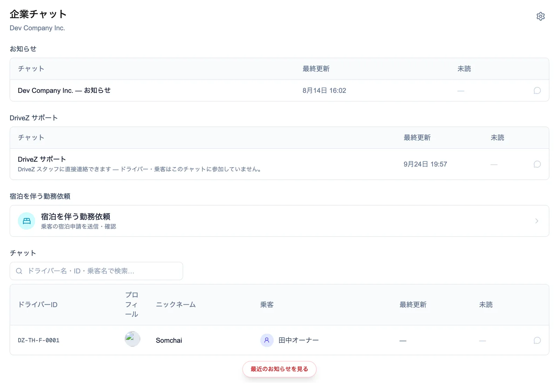Click the search magnifier icon in chat search
This screenshot has height=392, width=559.
19,271
